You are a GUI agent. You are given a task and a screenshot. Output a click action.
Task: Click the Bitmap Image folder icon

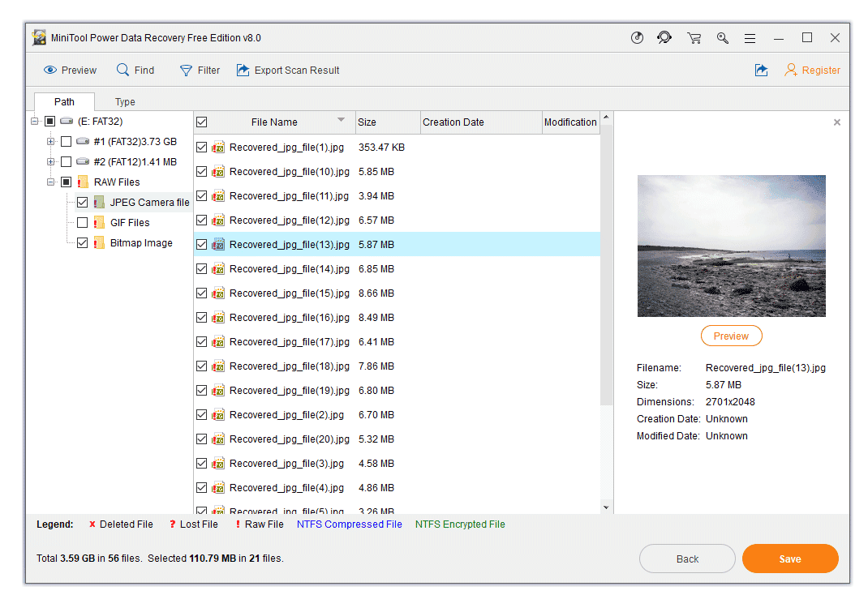click(x=99, y=242)
